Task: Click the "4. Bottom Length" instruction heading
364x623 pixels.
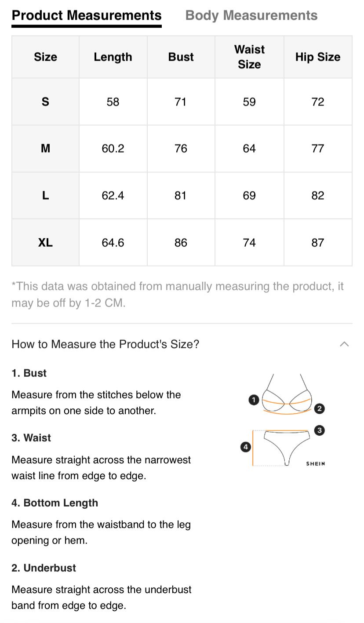Action: tap(55, 503)
